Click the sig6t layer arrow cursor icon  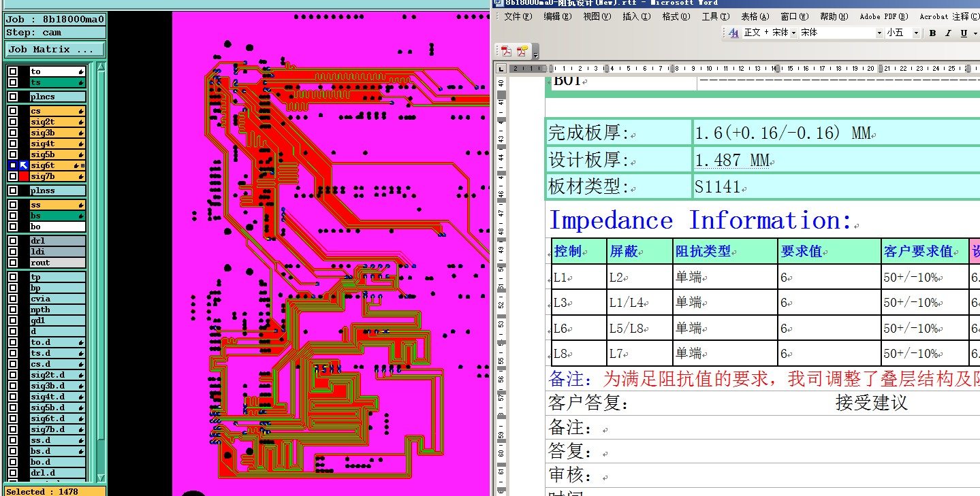(24, 165)
